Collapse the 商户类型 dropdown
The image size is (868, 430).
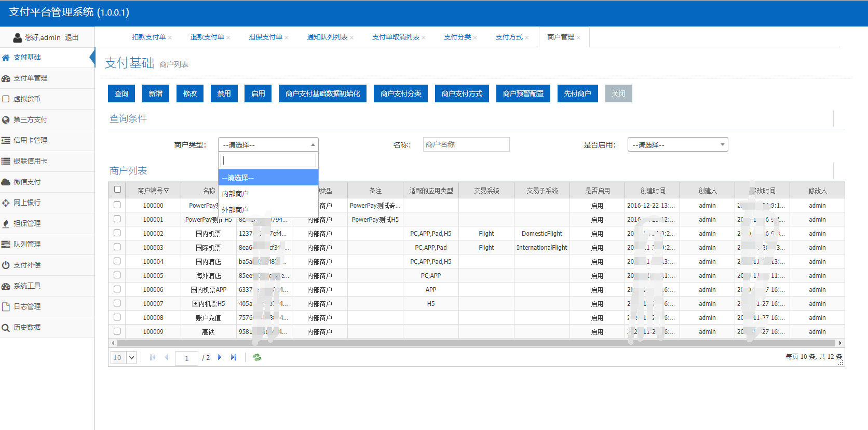tap(268, 145)
